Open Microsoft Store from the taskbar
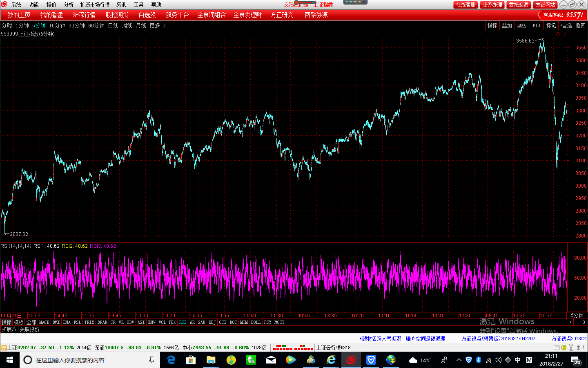 (191, 360)
